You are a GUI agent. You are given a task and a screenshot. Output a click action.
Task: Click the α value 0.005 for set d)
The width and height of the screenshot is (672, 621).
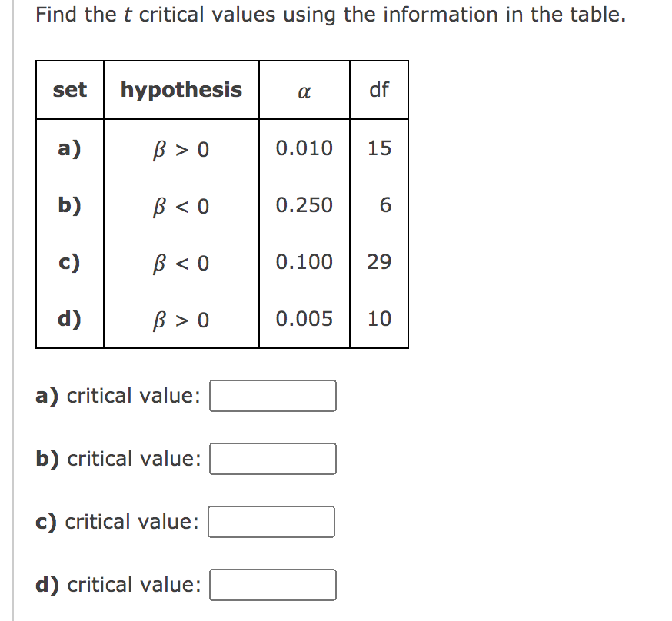[303, 318]
